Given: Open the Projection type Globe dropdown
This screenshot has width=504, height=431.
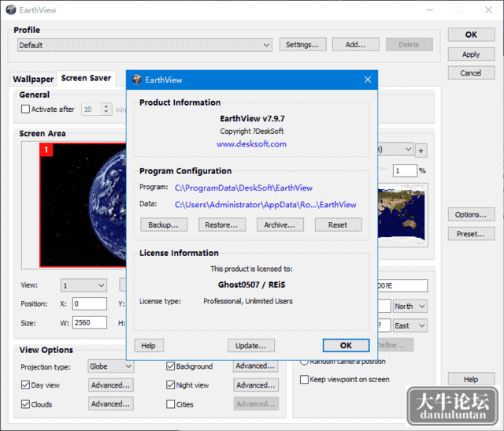Looking at the screenshot, I should (110, 366).
